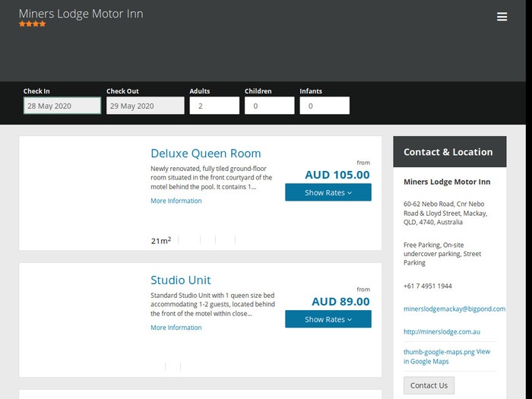Click the Miners Lodge Motor Inn header title
532x399 pixels.
pyautogui.click(x=81, y=14)
